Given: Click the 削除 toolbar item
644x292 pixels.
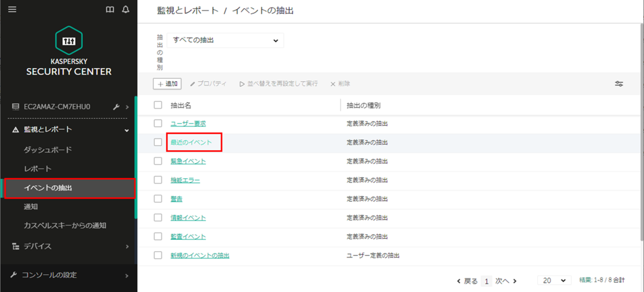Looking at the screenshot, I should [340, 84].
